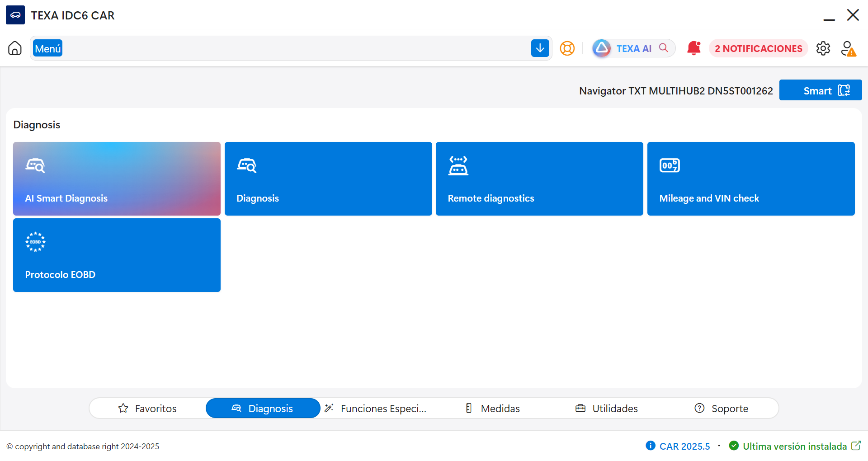Click the Diagnosis tile car magnifier icon
The height and width of the screenshot is (461, 868).
247,165
